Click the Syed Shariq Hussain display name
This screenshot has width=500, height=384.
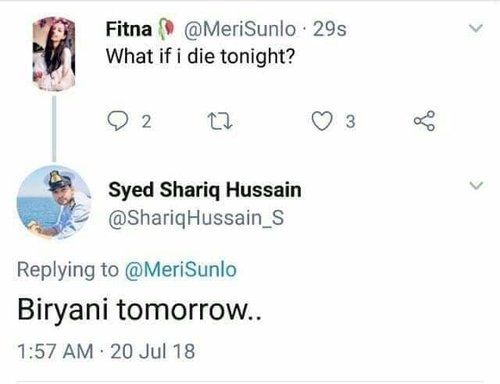coord(205,190)
